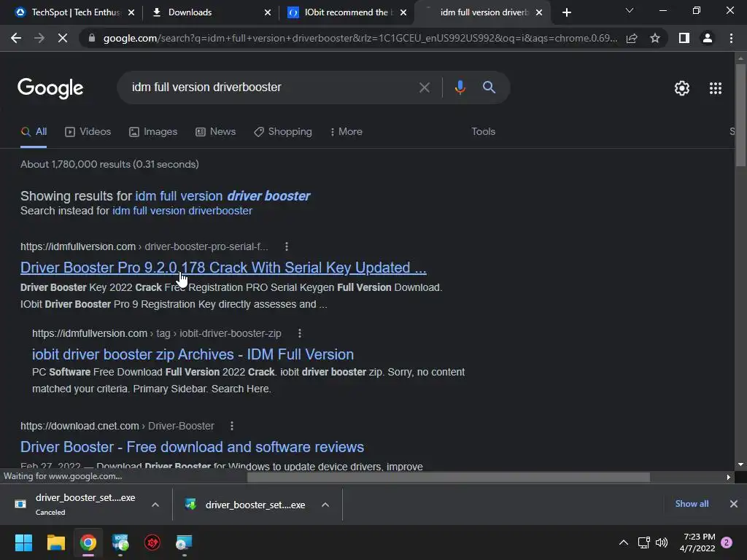The height and width of the screenshot is (560, 747).
Task: Expand options for canceled driver_booster download
Action: pyautogui.click(x=155, y=505)
